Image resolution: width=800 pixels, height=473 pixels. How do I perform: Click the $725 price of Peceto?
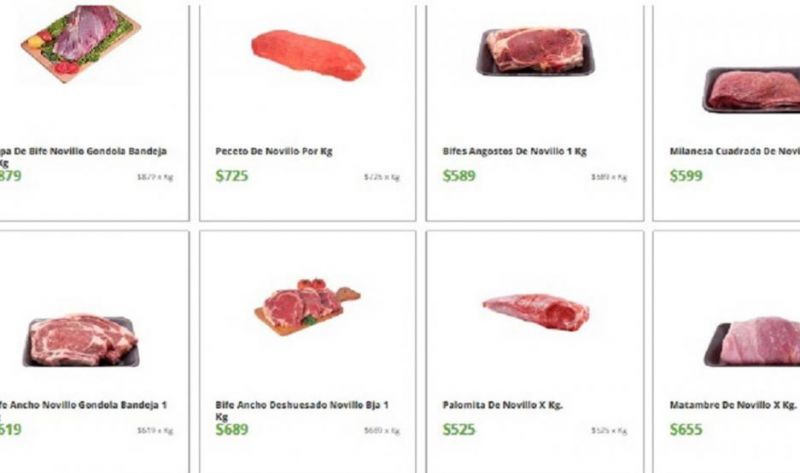(x=232, y=176)
